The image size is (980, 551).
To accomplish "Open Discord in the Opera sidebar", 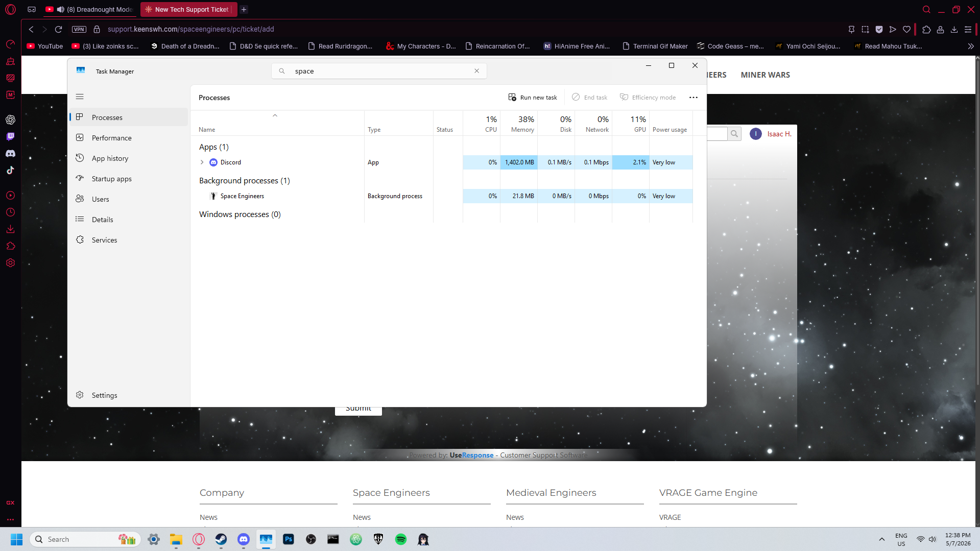I will (10, 153).
